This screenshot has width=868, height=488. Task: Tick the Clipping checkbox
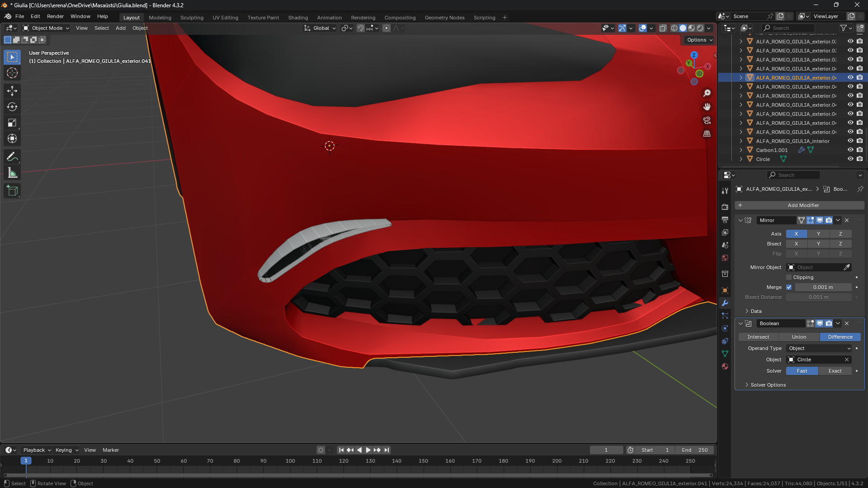click(789, 277)
